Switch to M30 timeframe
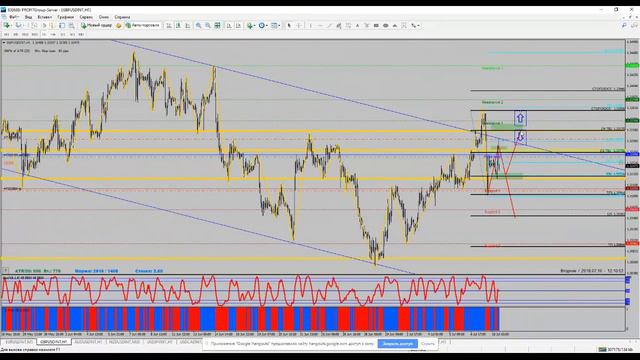This screenshot has width=640, height=360. click(34, 35)
